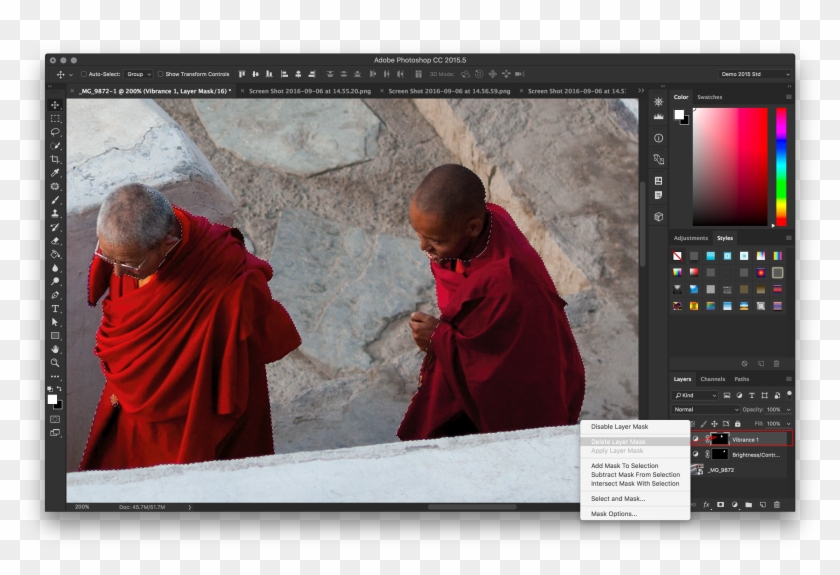Image resolution: width=840 pixels, height=575 pixels.
Task: Toggle adjustment layer filter icon
Action: click(739, 395)
